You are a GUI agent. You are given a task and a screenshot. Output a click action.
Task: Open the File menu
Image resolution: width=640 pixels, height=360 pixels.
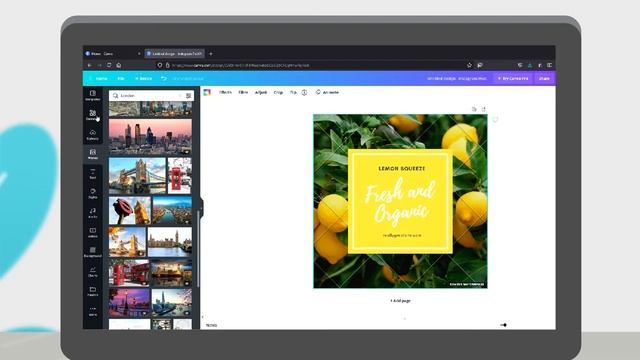coord(121,78)
